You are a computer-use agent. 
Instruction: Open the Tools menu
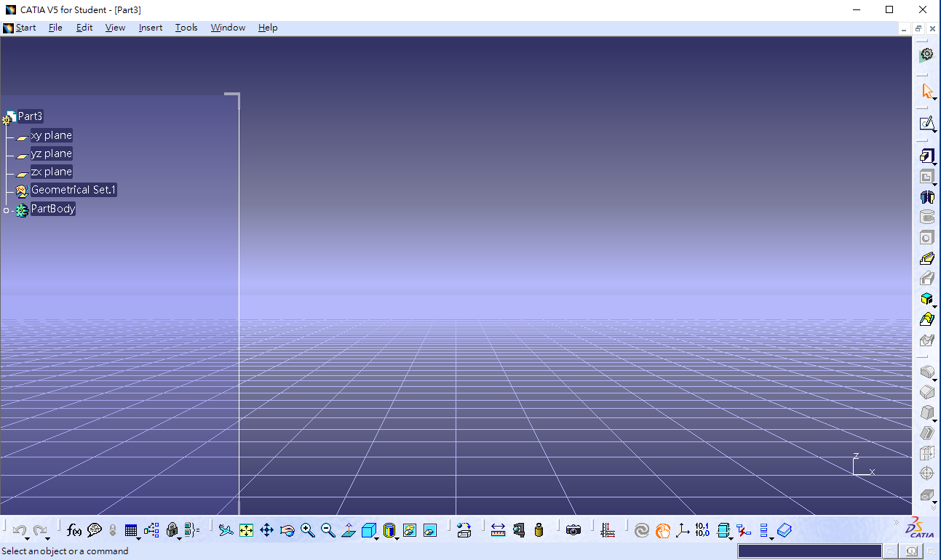point(186,28)
